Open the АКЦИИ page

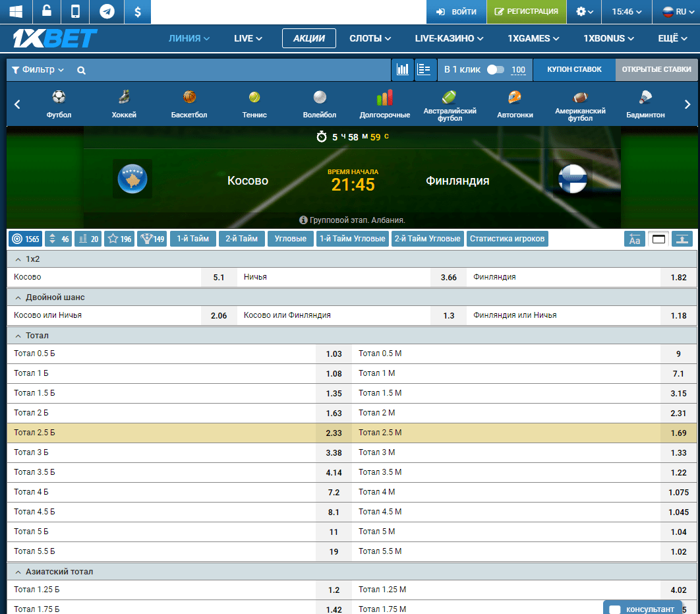[309, 38]
